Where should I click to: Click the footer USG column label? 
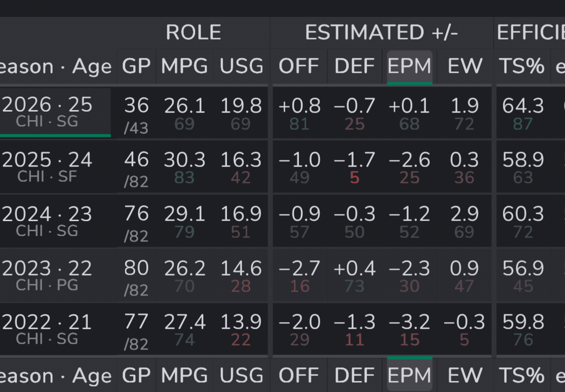[241, 376]
